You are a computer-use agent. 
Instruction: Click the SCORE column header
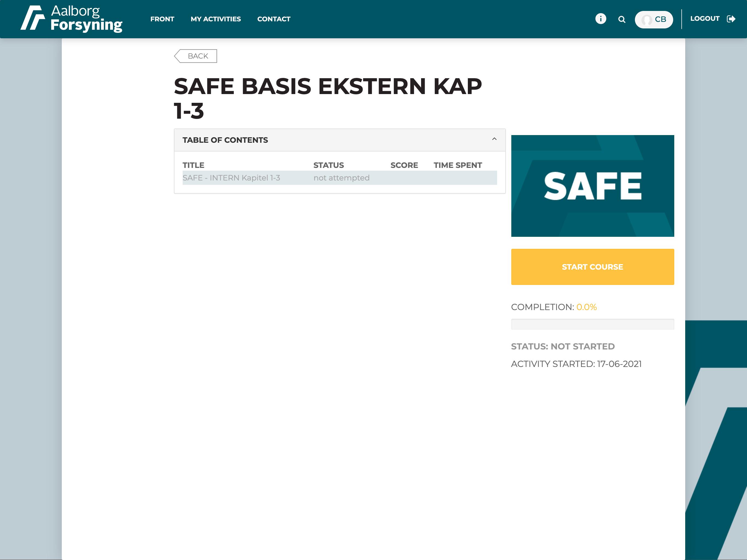click(x=404, y=165)
